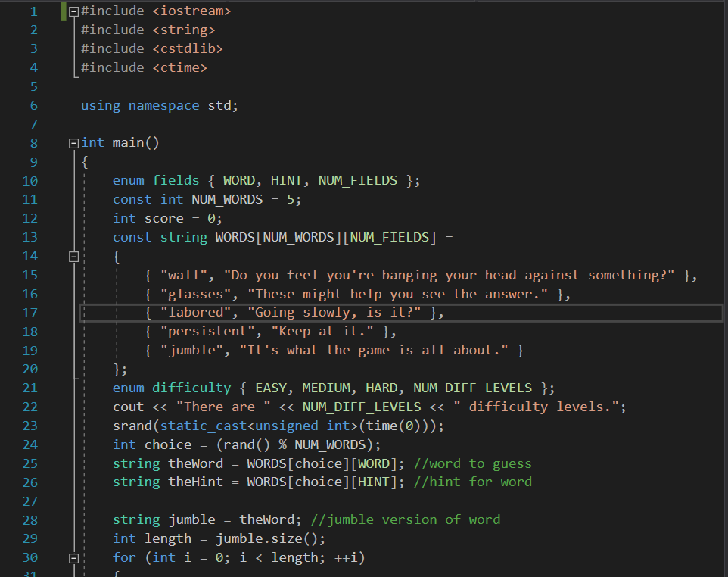Click "jumble.size()" on line 29
The height and width of the screenshot is (577, 728).
click(x=266, y=538)
